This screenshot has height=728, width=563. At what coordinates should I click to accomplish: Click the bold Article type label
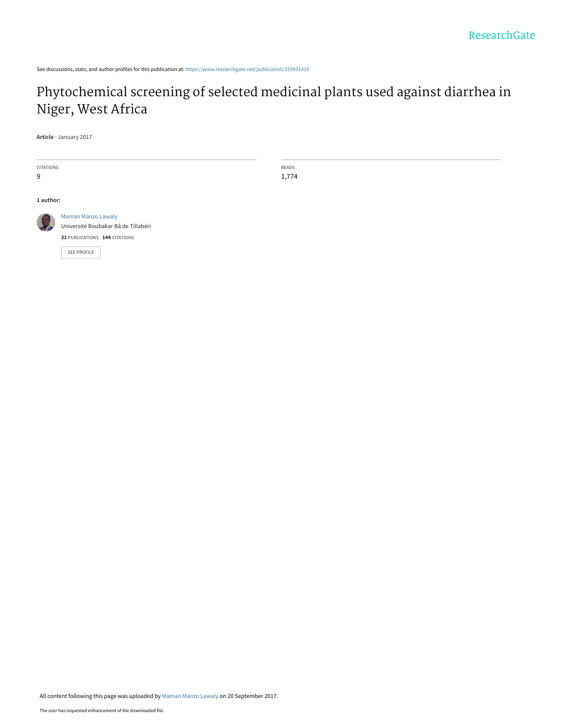point(45,137)
